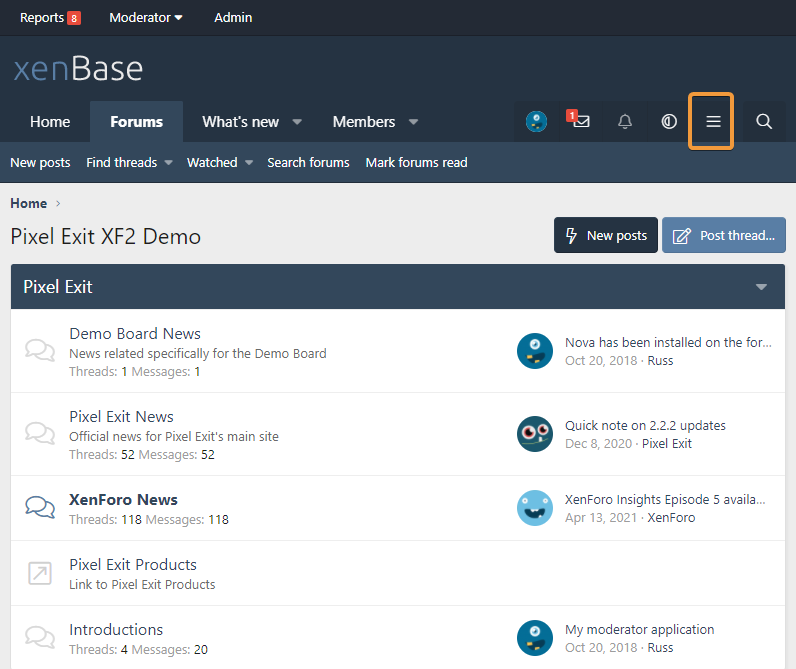Open Search forums link
This screenshot has height=669, width=796.
(x=308, y=162)
